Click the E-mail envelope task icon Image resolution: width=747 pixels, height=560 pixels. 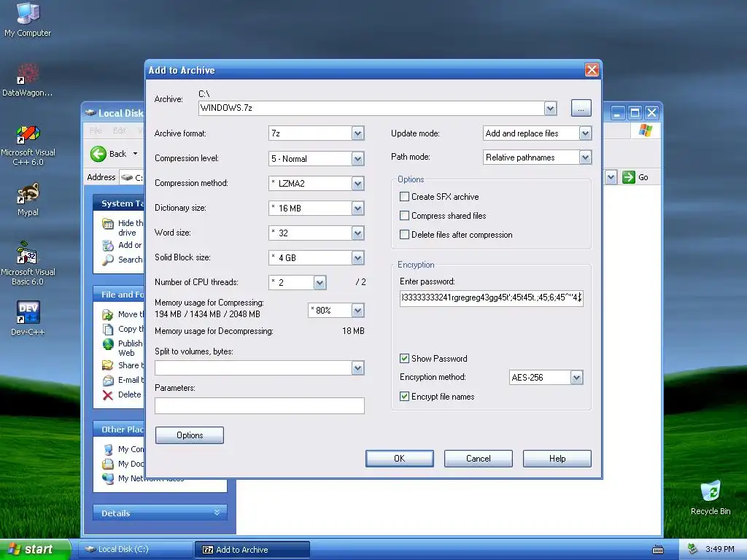point(108,380)
